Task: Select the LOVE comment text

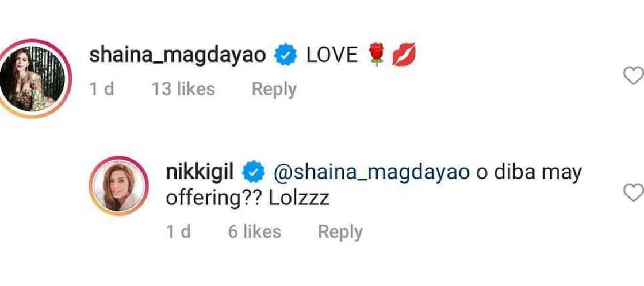Action: (x=332, y=56)
